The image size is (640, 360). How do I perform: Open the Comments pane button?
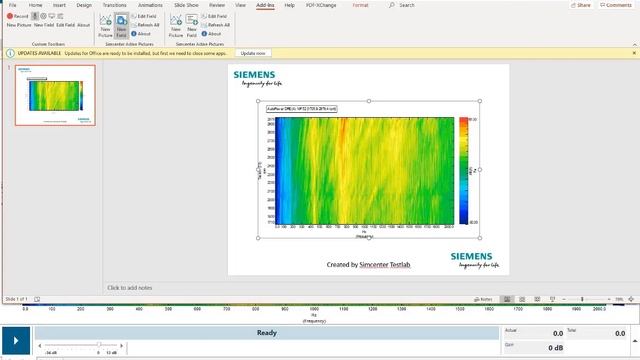[x=616, y=5]
